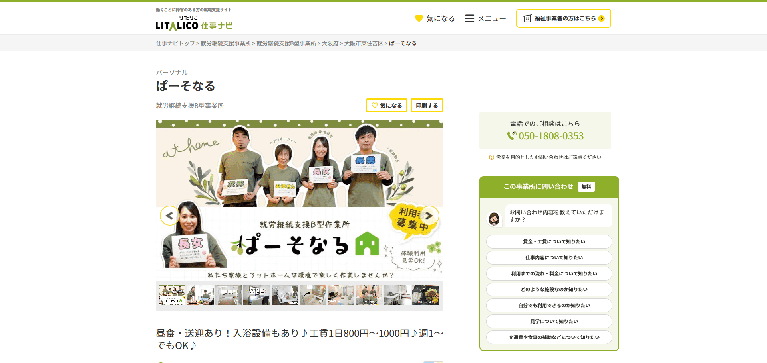This screenshot has height=363, width=767.
Task: Show the next slideshow image
Action: [x=429, y=215]
